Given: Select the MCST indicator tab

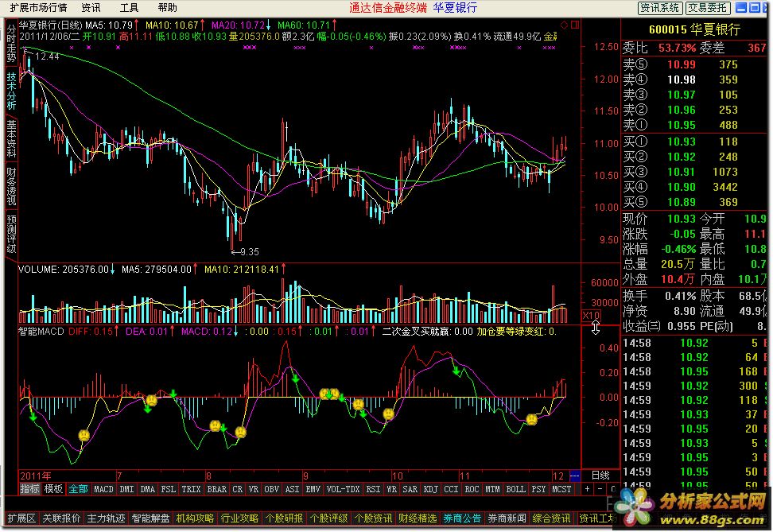Looking at the screenshot, I should [x=561, y=489].
